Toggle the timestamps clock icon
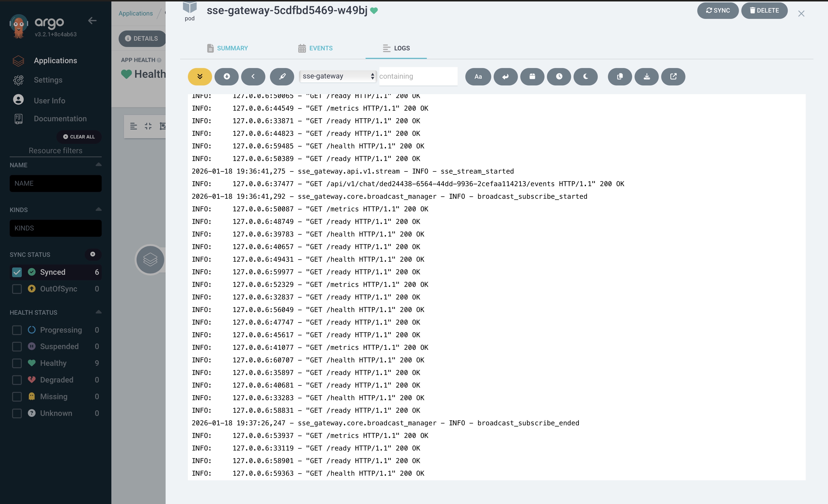The height and width of the screenshot is (504, 828). pos(559,76)
